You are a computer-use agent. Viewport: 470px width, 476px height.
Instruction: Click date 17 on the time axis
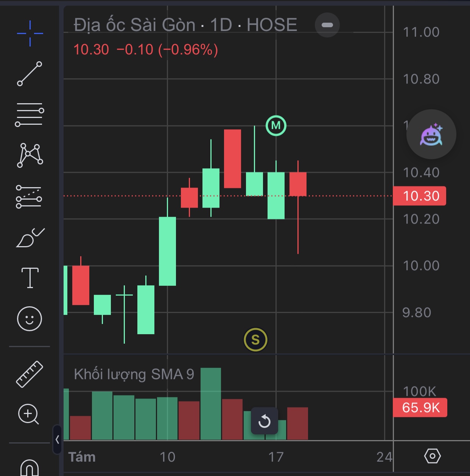point(276,457)
